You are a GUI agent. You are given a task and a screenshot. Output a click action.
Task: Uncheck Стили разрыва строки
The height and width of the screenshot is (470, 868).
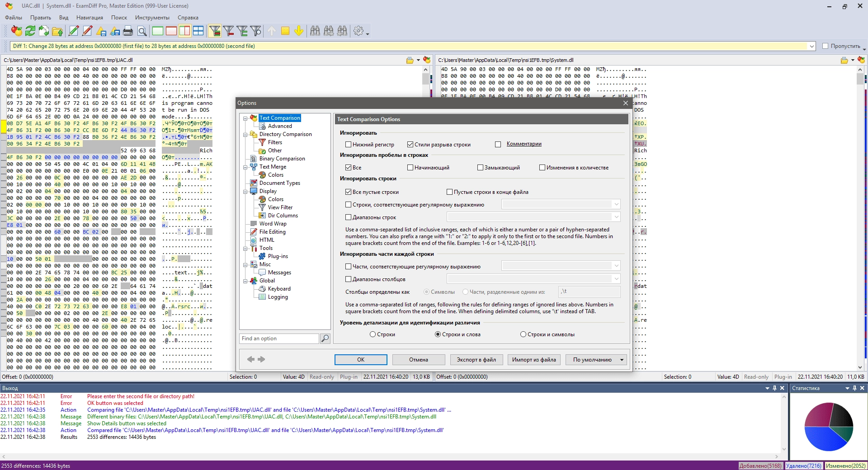pos(410,145)
